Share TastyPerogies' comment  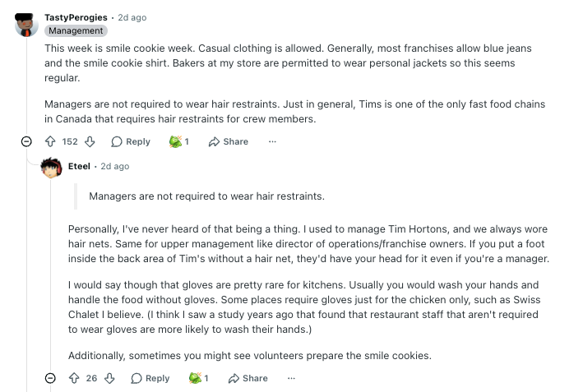229,141
